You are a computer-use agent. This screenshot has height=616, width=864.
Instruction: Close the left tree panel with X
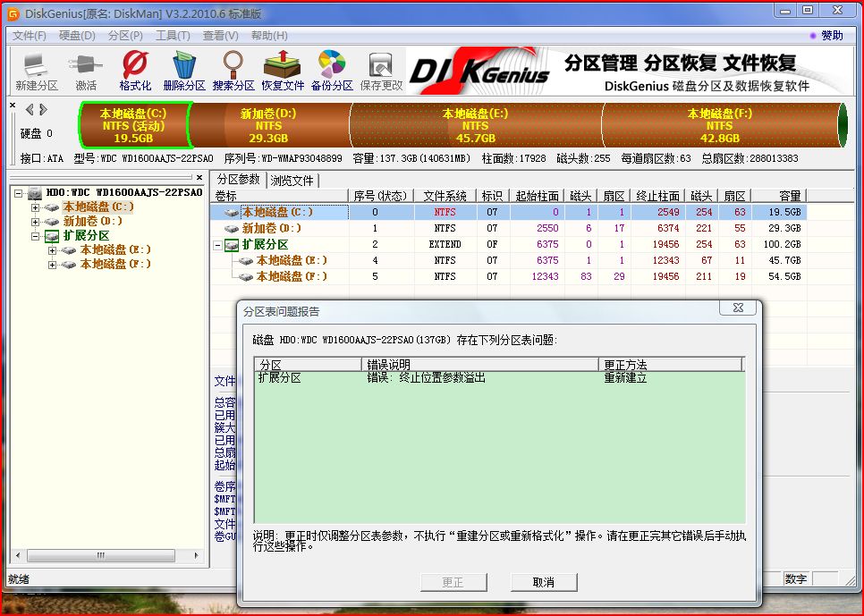coord(199,177)
